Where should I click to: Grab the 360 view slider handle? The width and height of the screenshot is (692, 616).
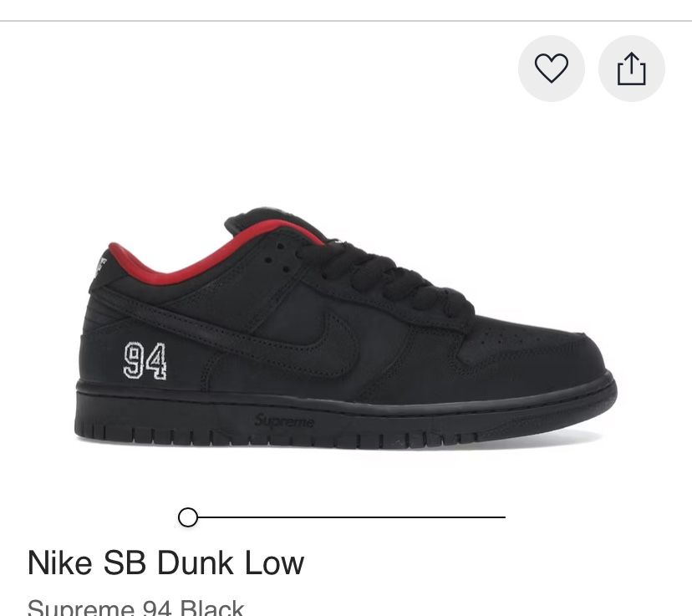188,517
